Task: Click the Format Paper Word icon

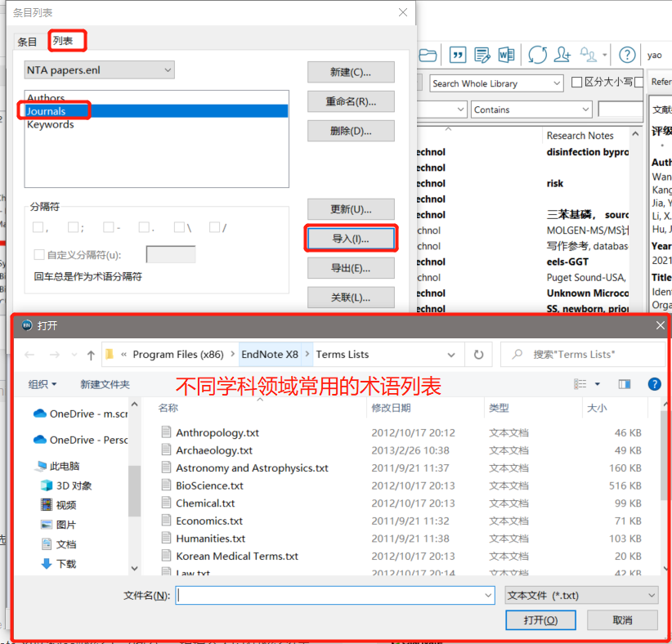Action: coord(507,54)
